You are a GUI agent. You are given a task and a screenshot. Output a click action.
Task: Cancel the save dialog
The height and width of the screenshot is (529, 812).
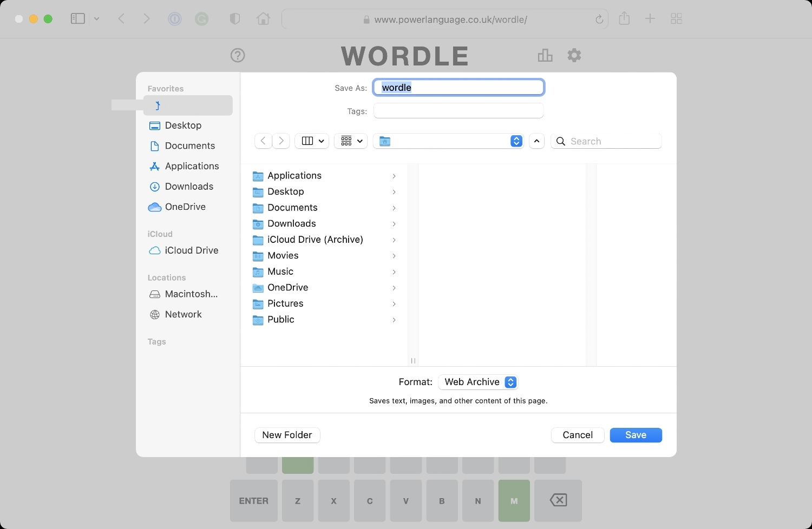click(578, 435)
